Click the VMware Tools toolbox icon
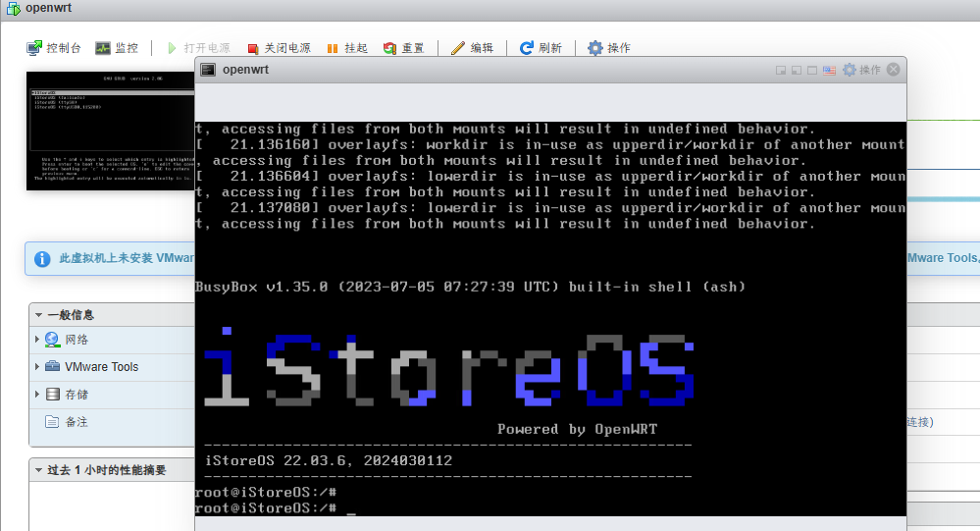The height and width of the screenshot is (531, 980). [x=53, y=366]
